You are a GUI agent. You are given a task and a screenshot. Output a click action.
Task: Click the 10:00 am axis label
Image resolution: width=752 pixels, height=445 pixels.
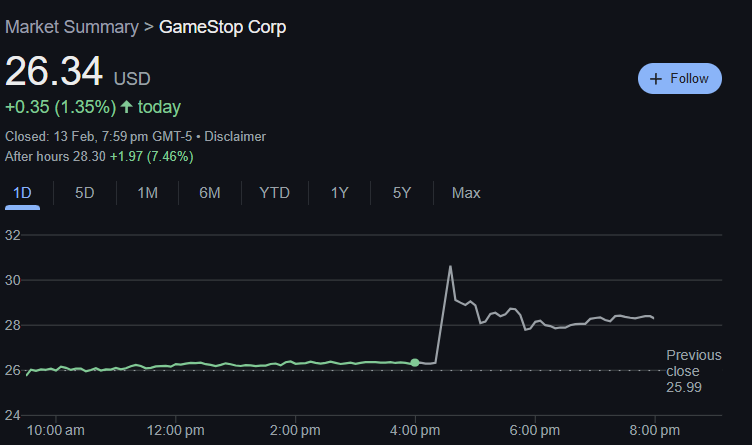(56, 430)
